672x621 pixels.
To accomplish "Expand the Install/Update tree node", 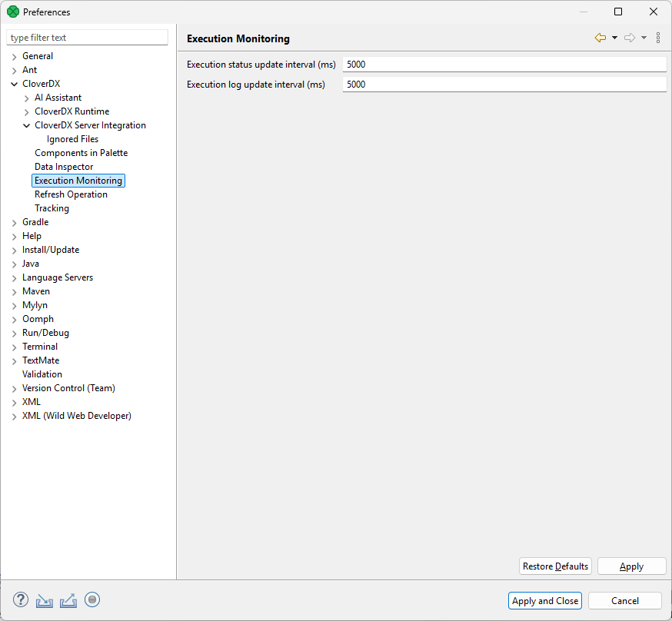I will (14, 250).
